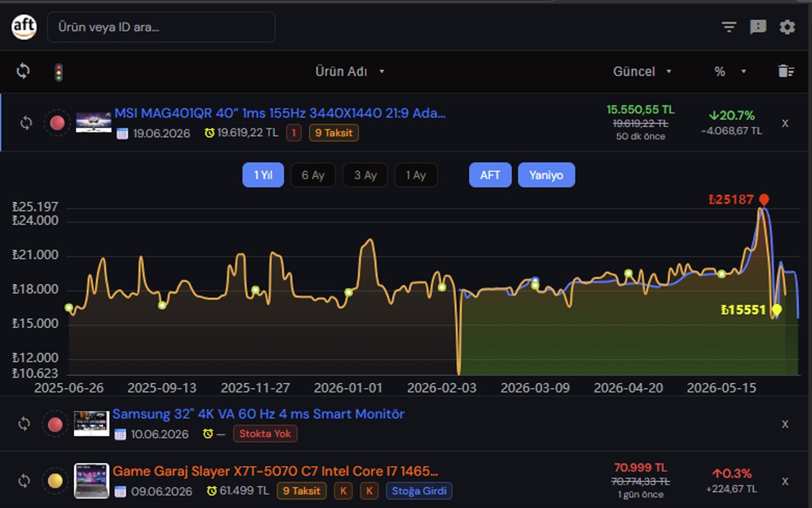This screenshot has height=508, width=812.
Task: Click the delete all list icon
Action: click(786, 71)
